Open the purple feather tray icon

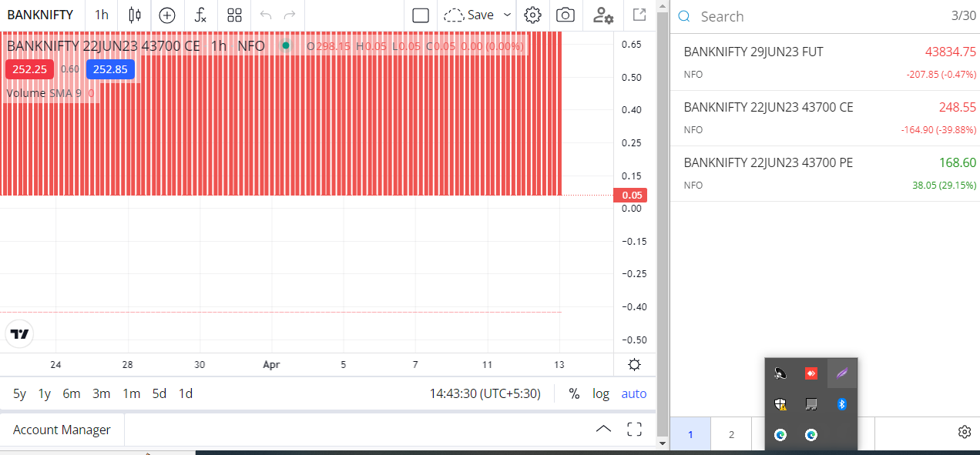pos(842,373)
